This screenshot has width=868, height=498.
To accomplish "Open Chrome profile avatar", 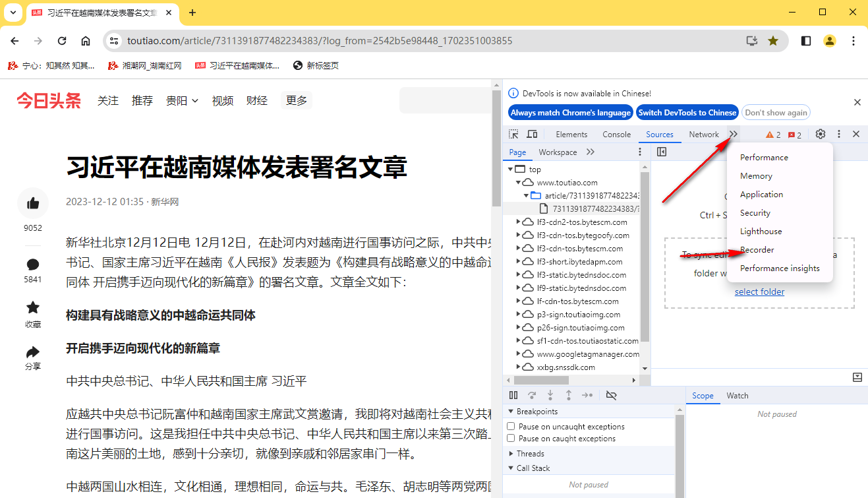I will tap(830, 41).
